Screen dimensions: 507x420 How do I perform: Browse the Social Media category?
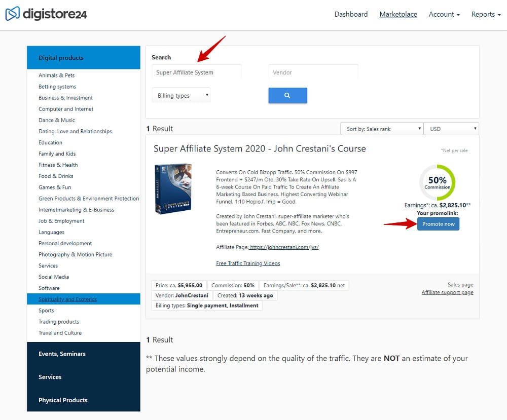[x=54, y=277]
